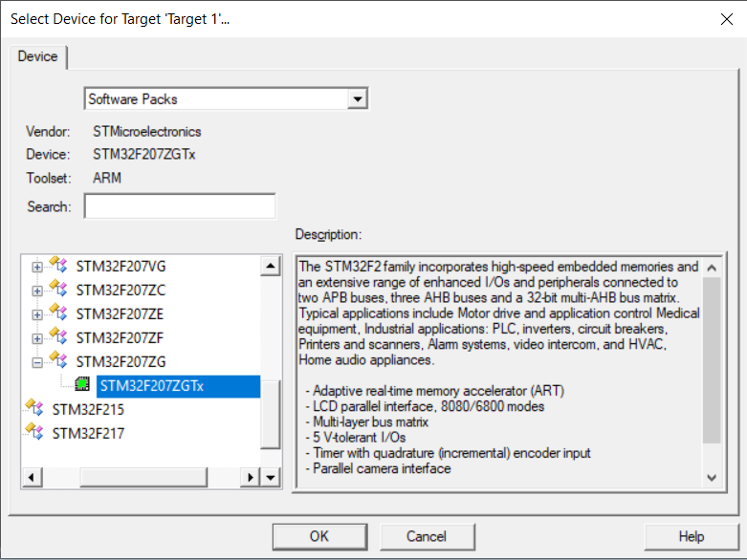Click the STM32F207ZE family icon
Image resolution: width=747 pixels, height=560 pixels.
click(x=58, y=312)
